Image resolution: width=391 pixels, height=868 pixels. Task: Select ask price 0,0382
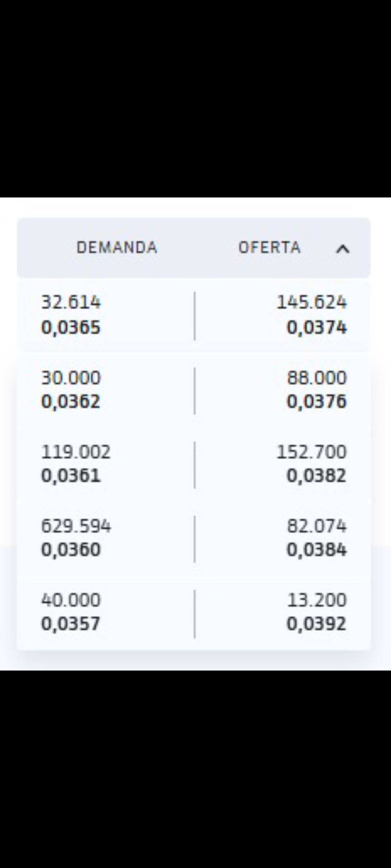pos(317,476)
